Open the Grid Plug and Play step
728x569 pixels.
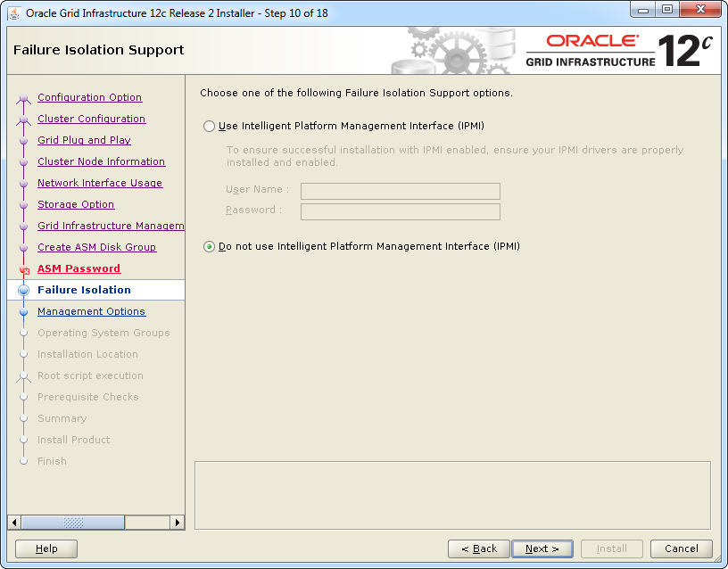coord(84,141)
